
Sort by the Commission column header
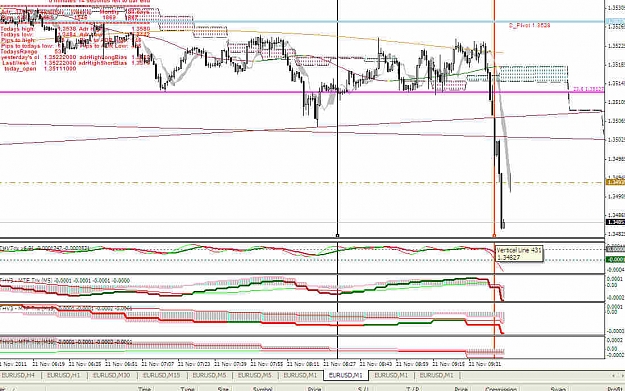(x=501, y=389)
